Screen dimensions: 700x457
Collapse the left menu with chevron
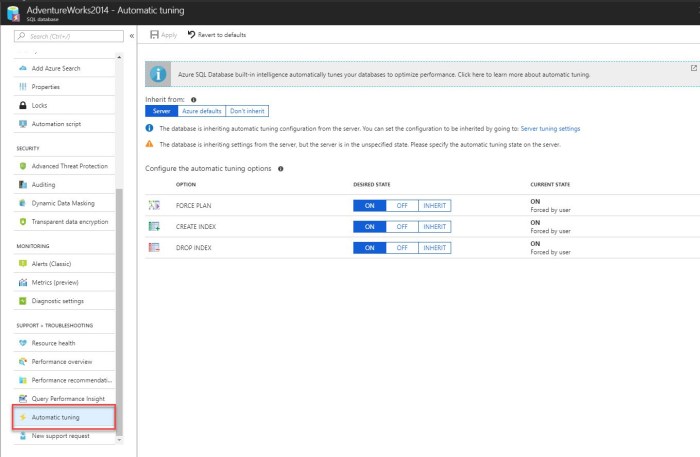pos(132,35)
